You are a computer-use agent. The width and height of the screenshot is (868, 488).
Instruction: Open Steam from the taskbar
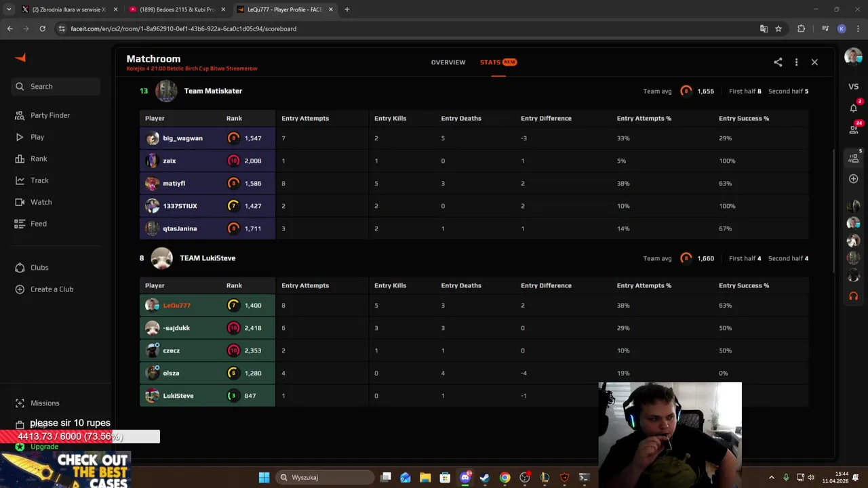click(x=485, y=477)
